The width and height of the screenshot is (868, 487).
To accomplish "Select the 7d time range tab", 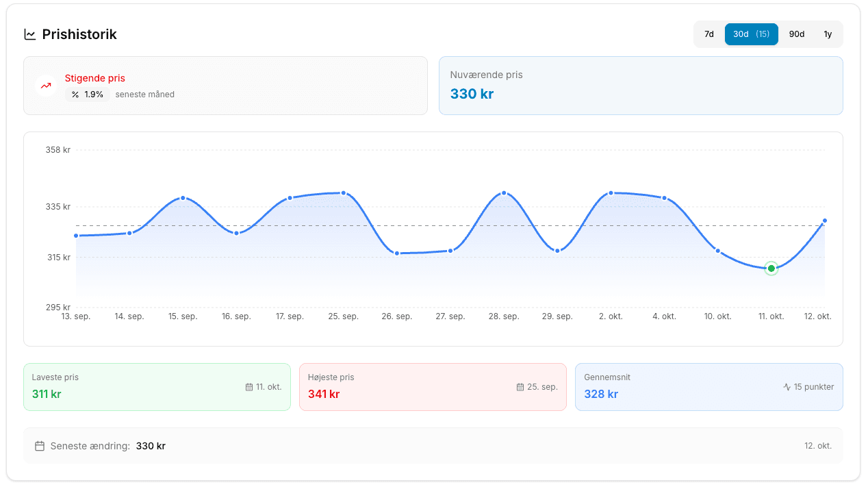I will click(709, 34).
